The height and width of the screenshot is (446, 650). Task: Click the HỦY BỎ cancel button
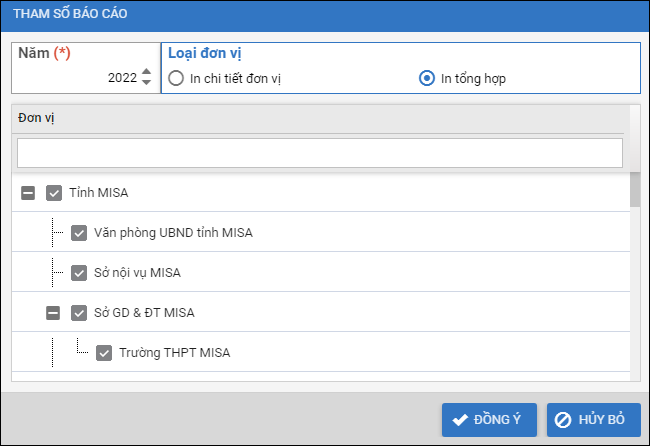593,420
